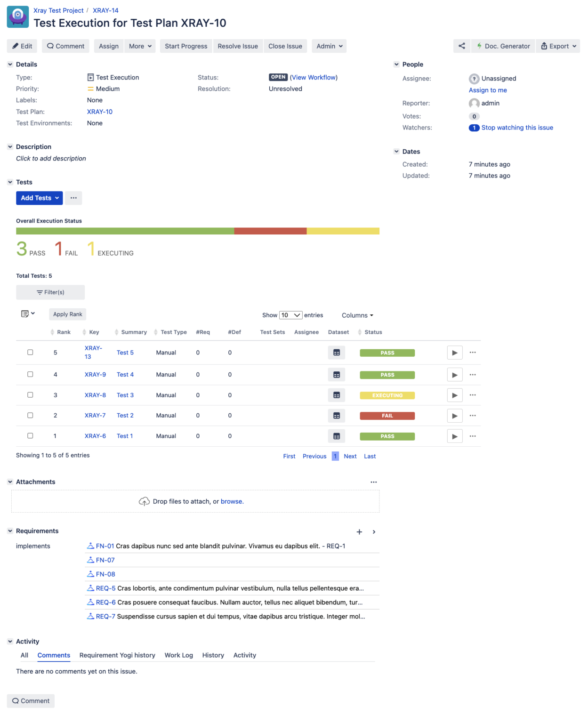588x723 pixels.
Task: Click the Attachments section ellipsis menu
Action: [x=374, y=482]
